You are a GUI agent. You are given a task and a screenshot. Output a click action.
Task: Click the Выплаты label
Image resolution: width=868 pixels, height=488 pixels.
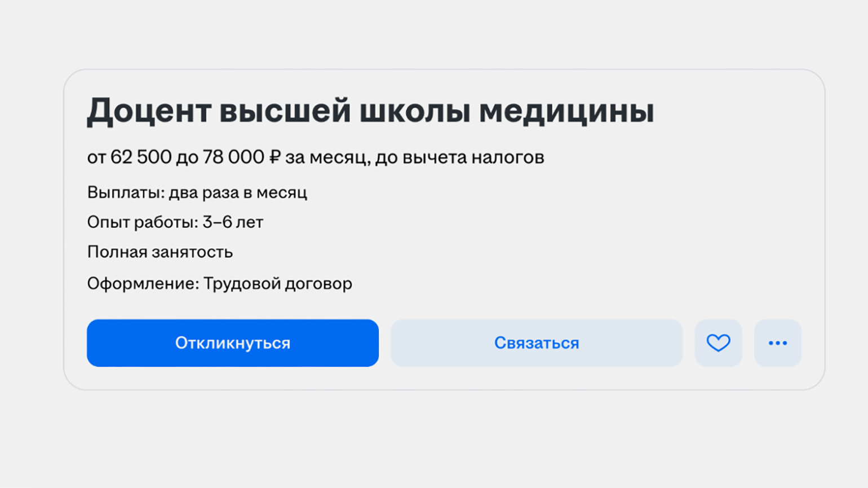126,193
